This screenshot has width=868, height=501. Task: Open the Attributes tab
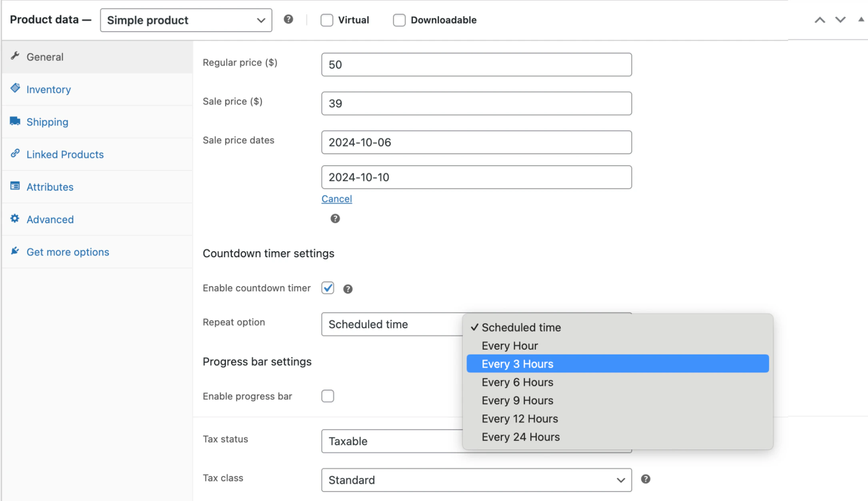coord(97,187)
